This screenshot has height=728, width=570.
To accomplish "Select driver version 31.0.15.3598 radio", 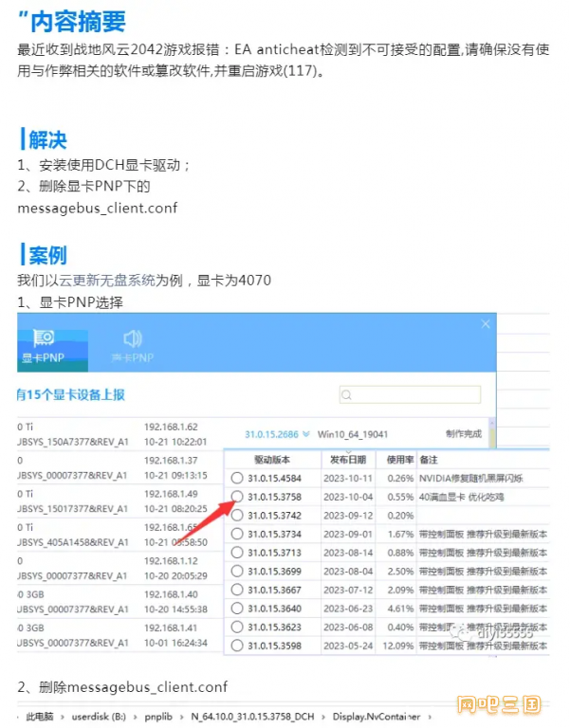I will [x=237, y=646].
